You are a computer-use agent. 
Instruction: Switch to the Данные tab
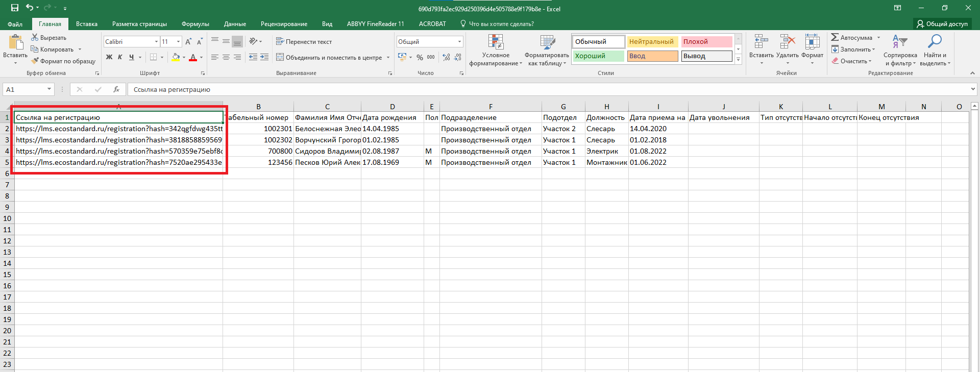click(235, 24)
